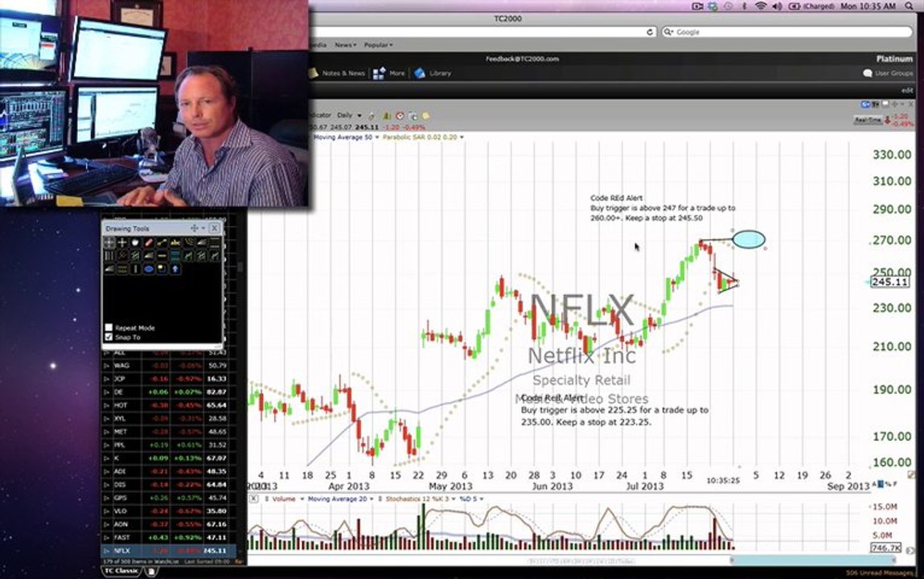
Task: Select the blue up arrow tool
Action: point(175,269)
